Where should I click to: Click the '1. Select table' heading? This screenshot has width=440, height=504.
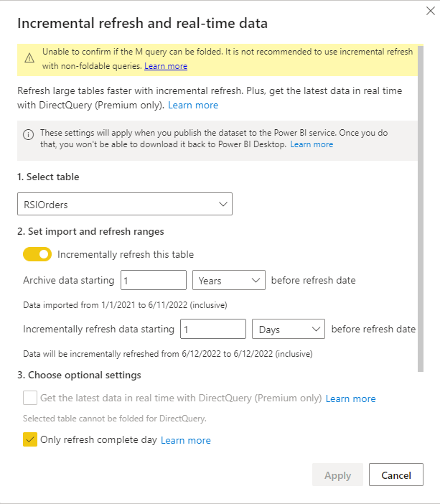tap(48, 177)
